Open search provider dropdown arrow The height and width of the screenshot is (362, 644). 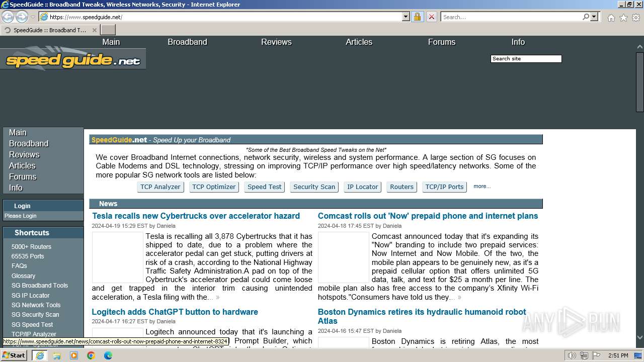click(594, 17)
